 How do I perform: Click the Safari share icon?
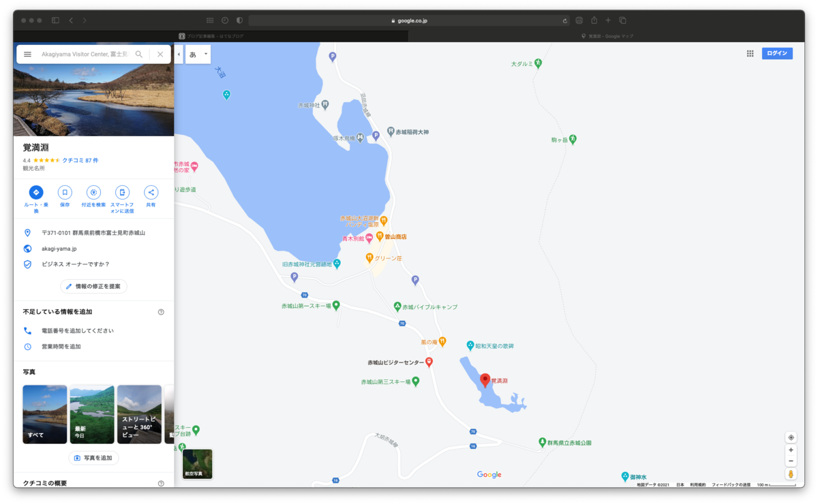(594, 20)
